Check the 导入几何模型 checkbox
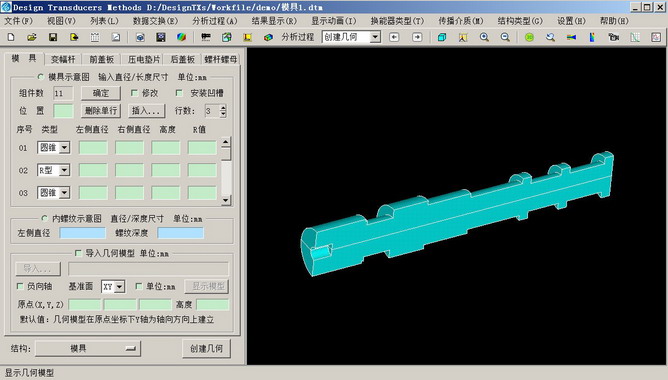This screenshot has height=380, width=668. click(x=78, y=253)
